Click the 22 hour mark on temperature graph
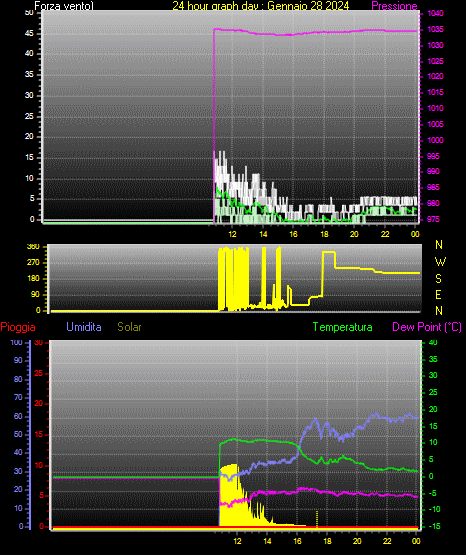The image size is (466, 555). (387, 541)
